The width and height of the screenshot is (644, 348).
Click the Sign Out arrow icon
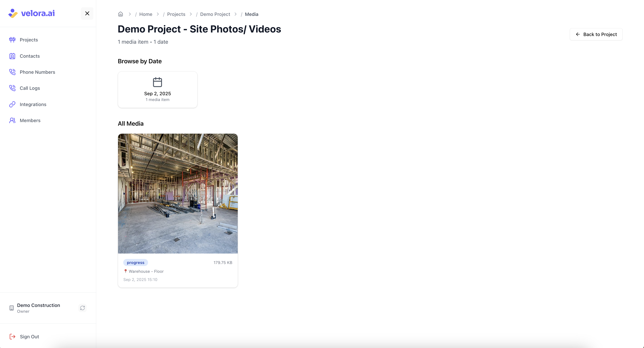12,337
